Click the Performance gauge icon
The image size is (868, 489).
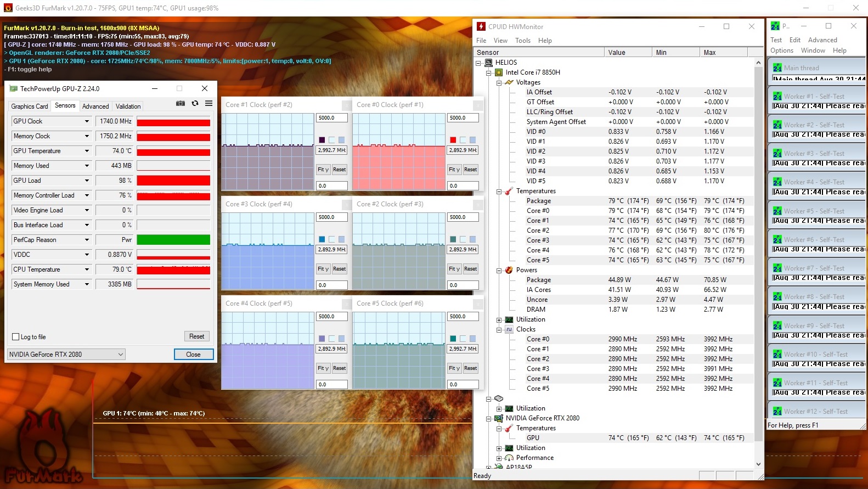(509, 458)
